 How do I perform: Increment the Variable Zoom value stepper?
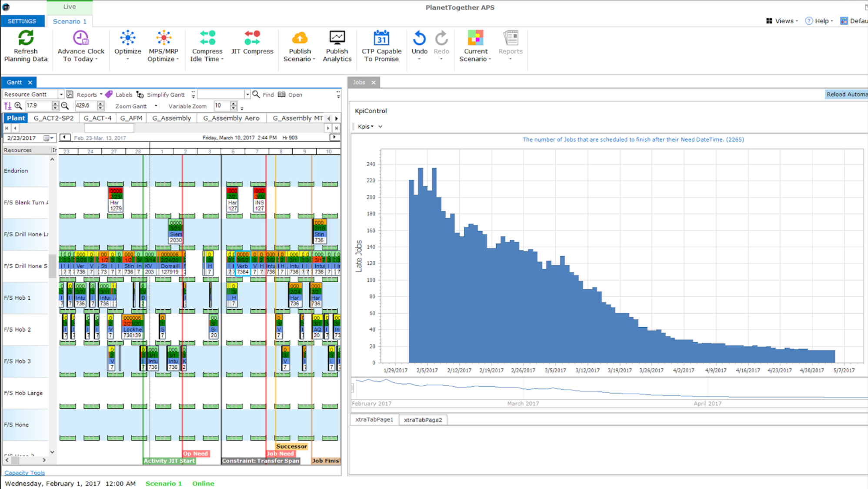(234, 104)
